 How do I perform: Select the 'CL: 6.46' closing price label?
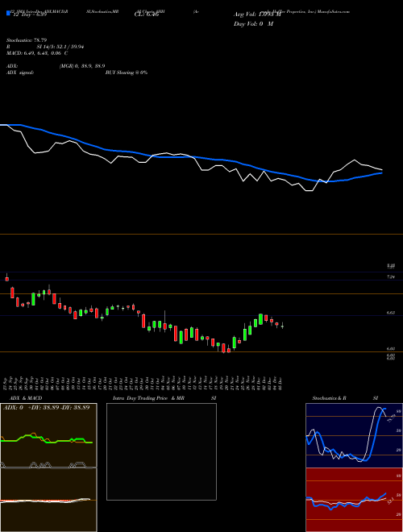[147, 15]
